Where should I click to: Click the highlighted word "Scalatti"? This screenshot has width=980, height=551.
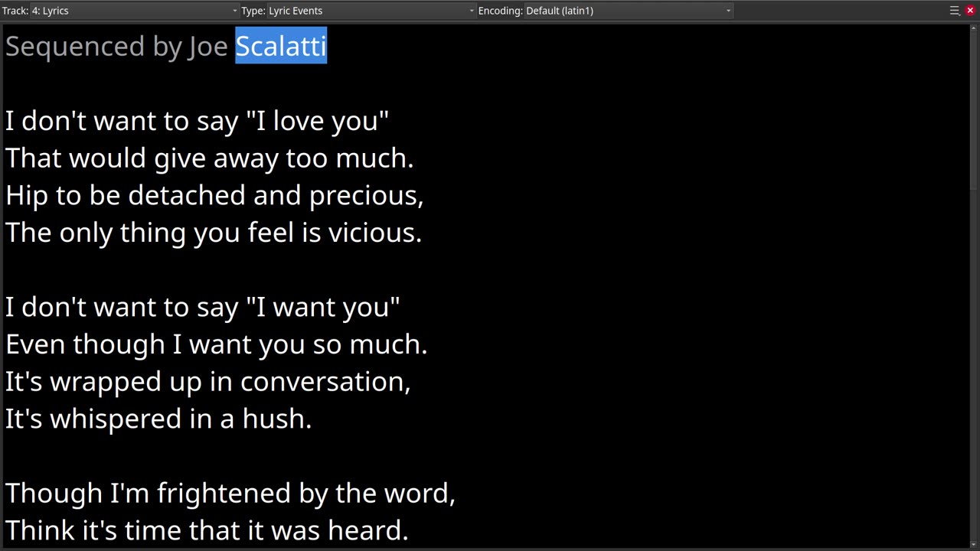point(281,46)
